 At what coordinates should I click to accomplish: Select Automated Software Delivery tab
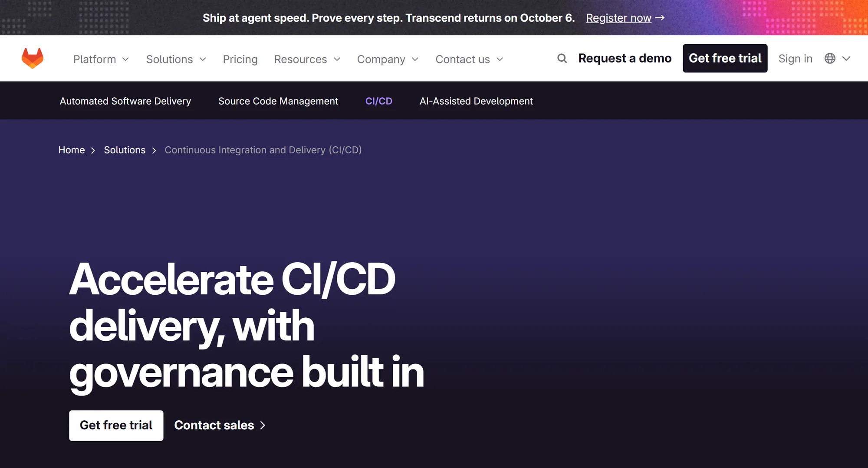pos(125,101)
